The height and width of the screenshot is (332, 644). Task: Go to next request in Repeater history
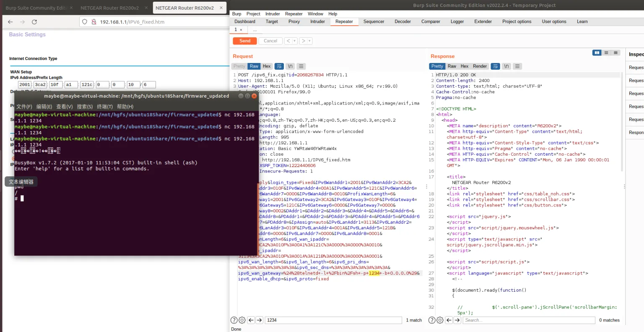[x=304, y=41]
